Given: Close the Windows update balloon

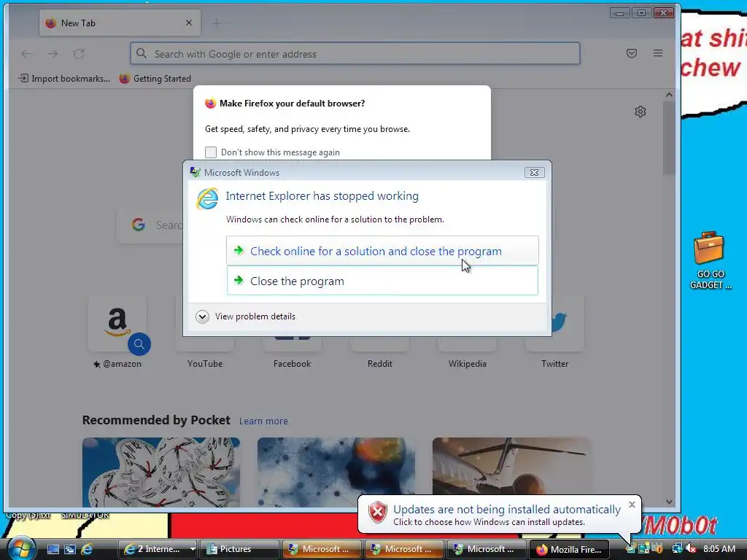Looking at the screenshot, I should (632, 505).
